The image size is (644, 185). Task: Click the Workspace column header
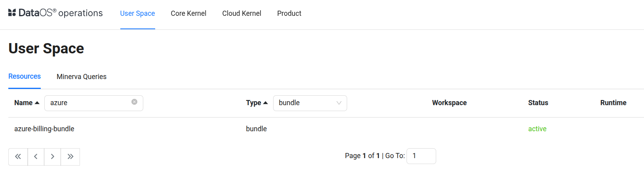(449, 103)
